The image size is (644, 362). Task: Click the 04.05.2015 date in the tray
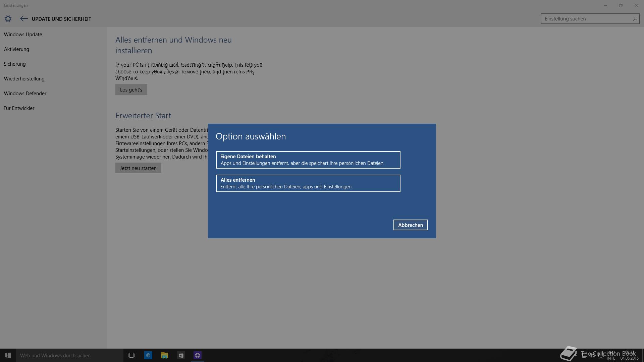(x=630, y=358)
